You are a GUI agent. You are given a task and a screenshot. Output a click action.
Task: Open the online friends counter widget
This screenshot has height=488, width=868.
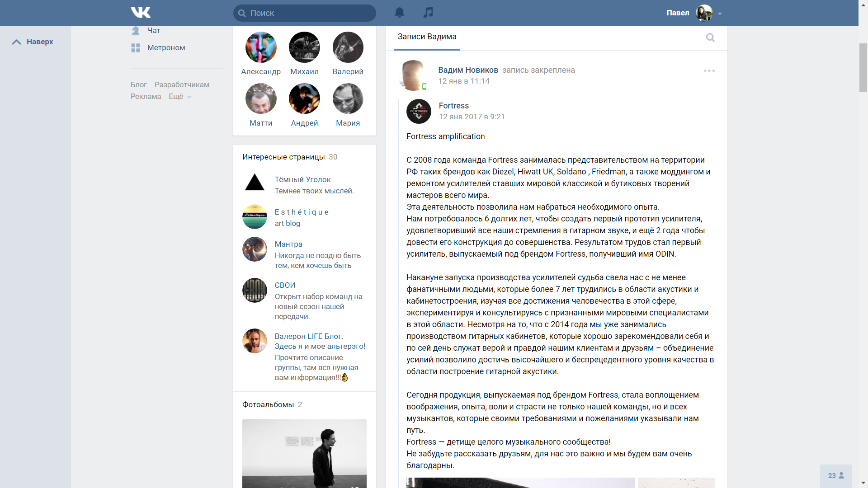tap(836, 475)
